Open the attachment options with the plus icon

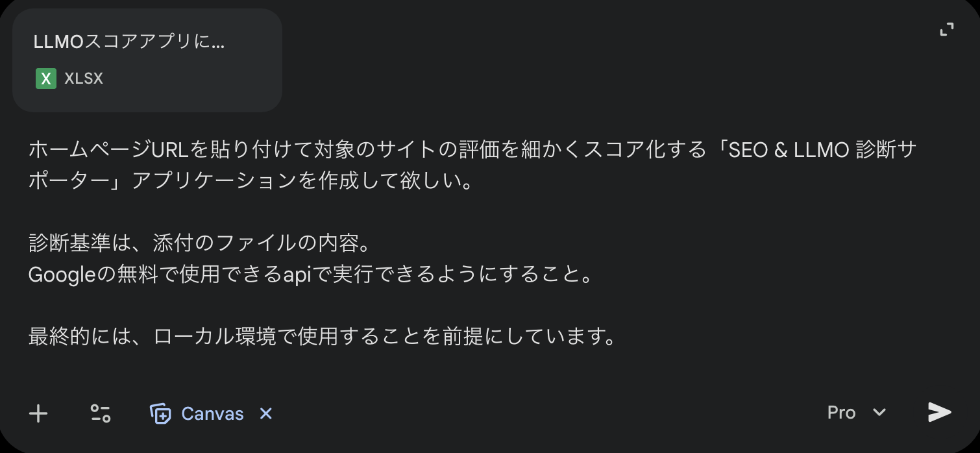[x=38, y=413]
